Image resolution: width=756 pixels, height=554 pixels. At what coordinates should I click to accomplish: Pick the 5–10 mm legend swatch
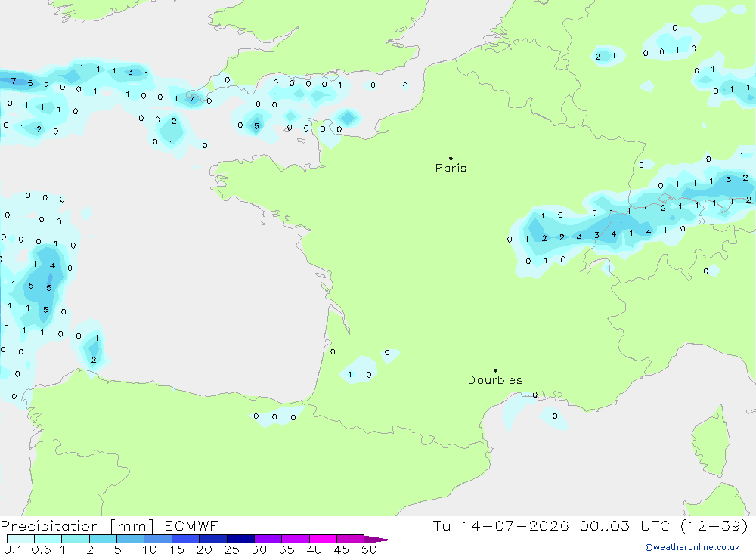click(131, 539)
